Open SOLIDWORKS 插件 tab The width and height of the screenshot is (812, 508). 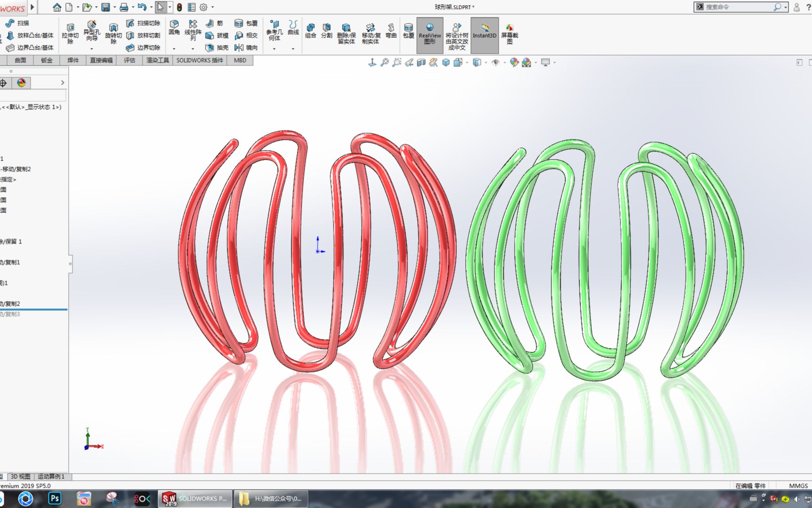(x=200, y=60)
